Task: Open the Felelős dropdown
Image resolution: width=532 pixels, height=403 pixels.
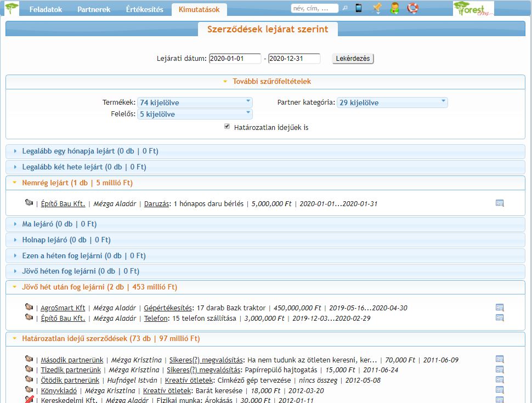Action: click(195, 114)
